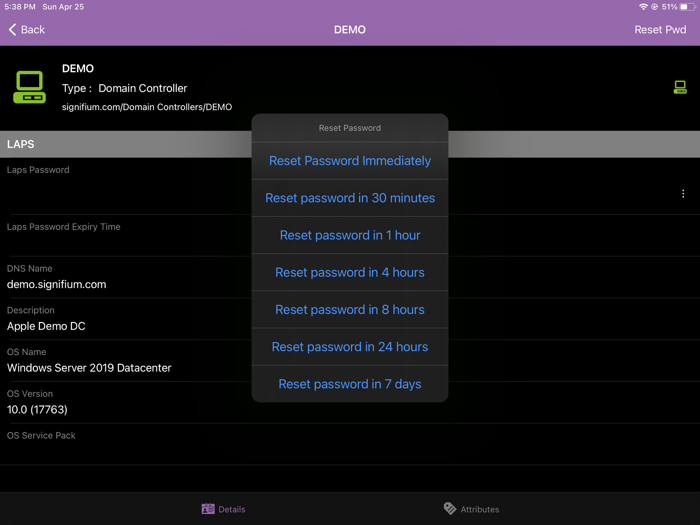The width and height of the screenshot is (700, 525).
Task: Click the signifium.com/Domain Controllers/DEMO path
Action: [147, 107]
